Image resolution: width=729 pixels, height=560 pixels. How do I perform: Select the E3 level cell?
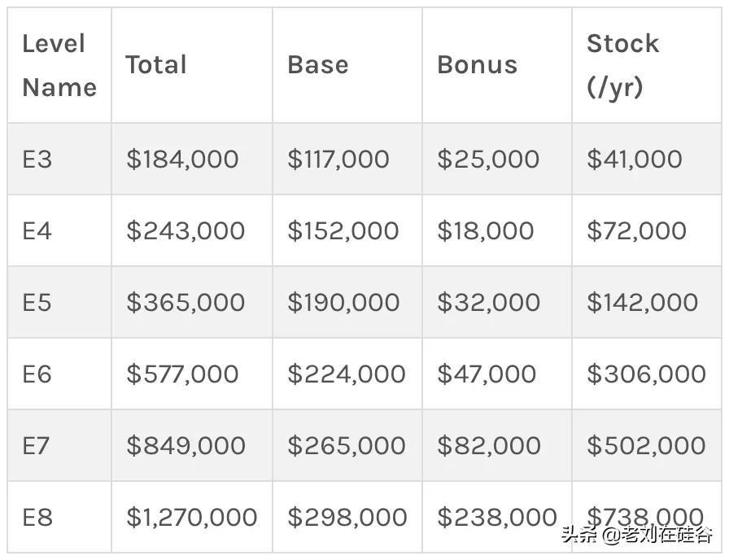(59, 159)
